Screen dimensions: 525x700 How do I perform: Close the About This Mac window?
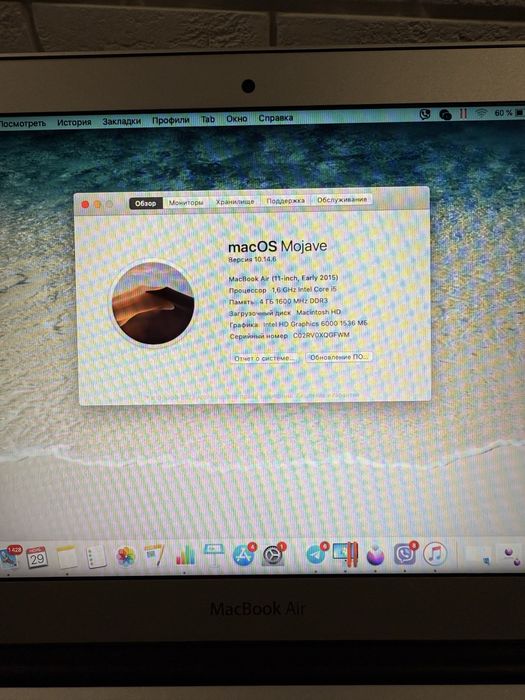coord(85,205)
